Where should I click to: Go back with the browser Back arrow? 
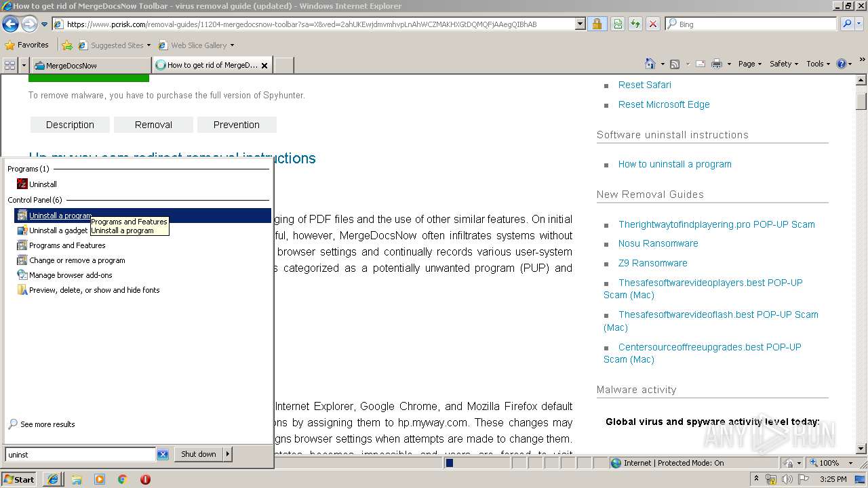point(10,24)
